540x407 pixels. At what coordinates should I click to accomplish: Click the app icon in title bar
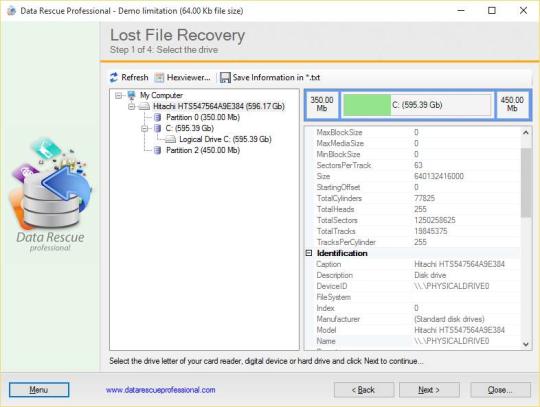point(11,11)
